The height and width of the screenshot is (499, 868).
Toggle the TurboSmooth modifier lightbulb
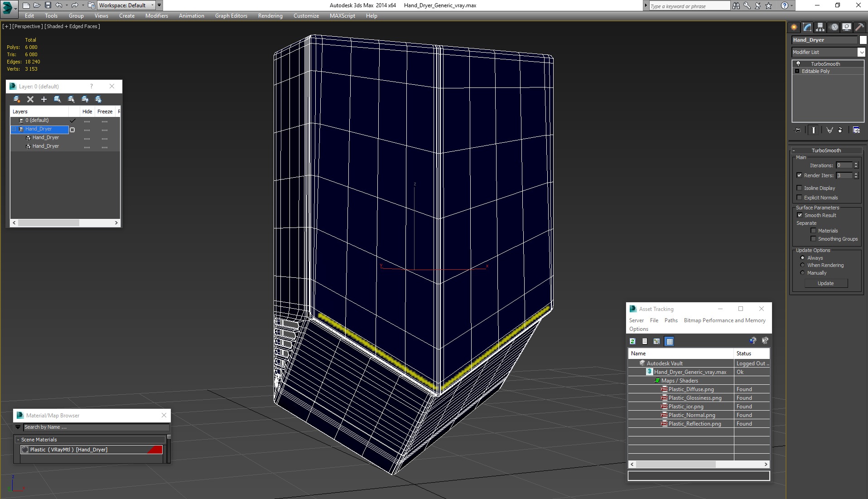798,64
